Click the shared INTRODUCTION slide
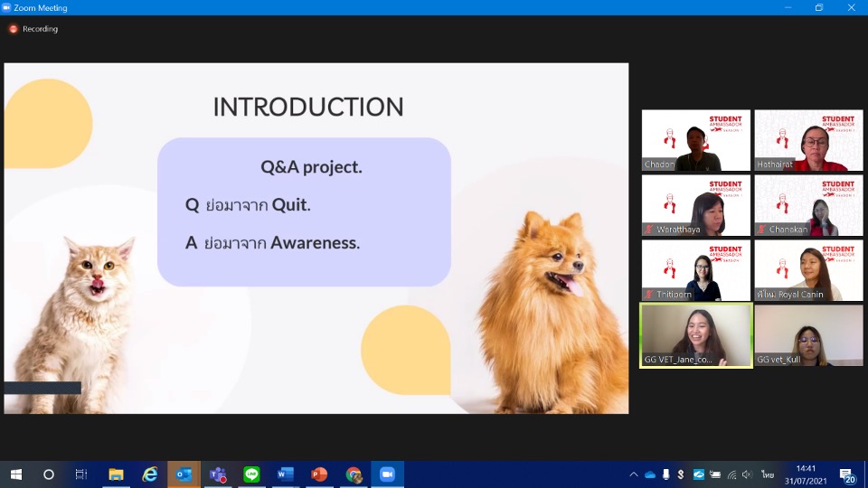This screenshot has height=488, width=868. tap(316, 239)
